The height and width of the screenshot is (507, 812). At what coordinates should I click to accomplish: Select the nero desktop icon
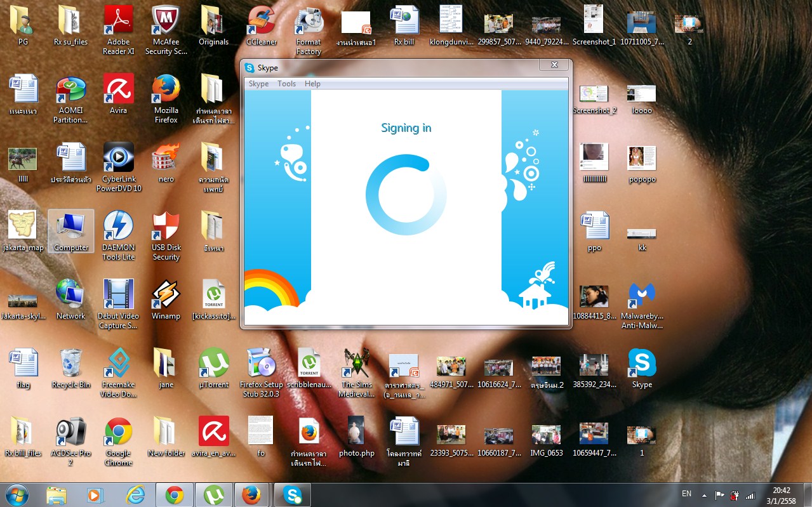click(x=166, y=163)
